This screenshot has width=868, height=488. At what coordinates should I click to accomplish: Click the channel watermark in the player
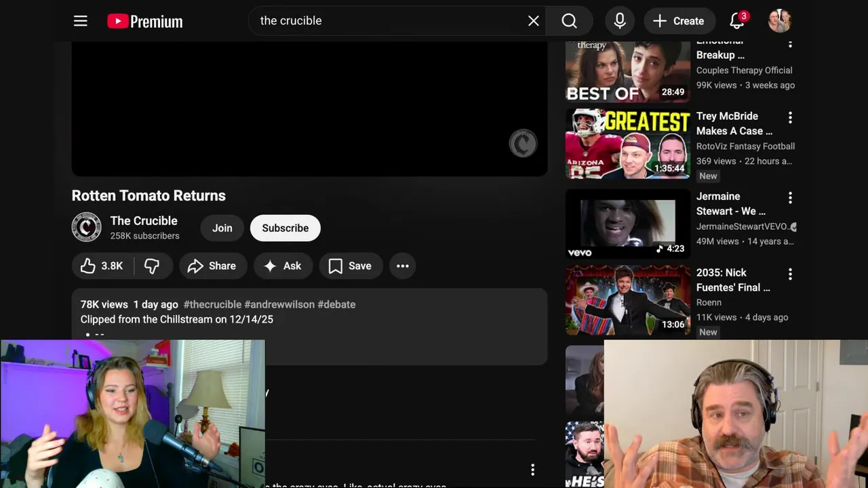523,144
